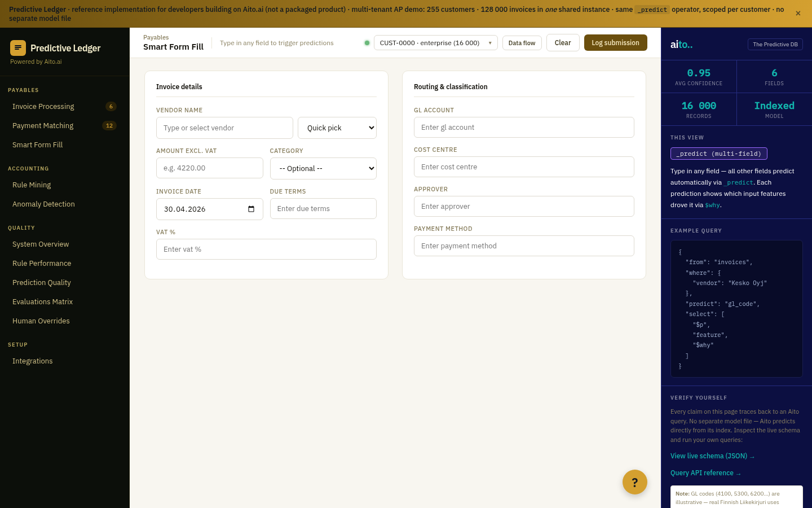This screenshot has height=508, width=812.
Task: Click the Cost centre input
Action: click(x=524, y=167)
